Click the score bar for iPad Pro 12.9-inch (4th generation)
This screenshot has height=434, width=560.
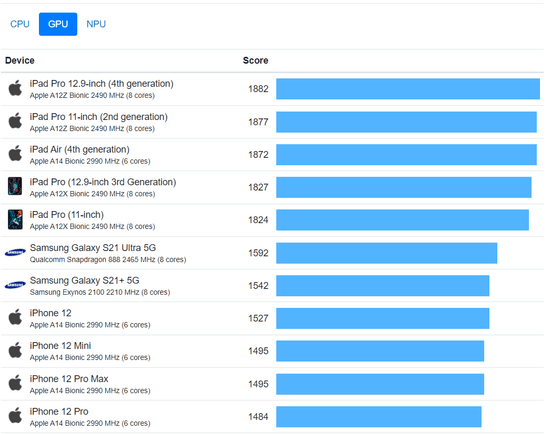point(408,89)
